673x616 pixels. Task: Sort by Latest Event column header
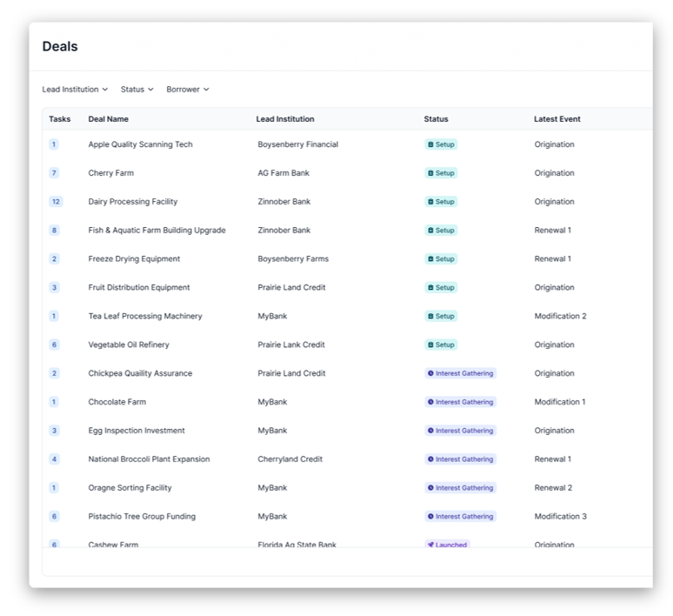(x=557, y=119)
